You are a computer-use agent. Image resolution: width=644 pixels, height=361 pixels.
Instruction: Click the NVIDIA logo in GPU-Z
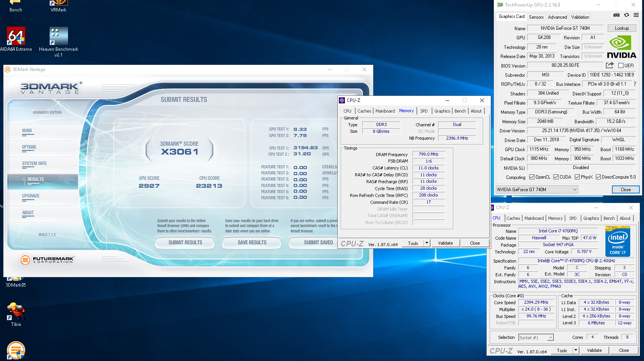(x=621, y=47)
